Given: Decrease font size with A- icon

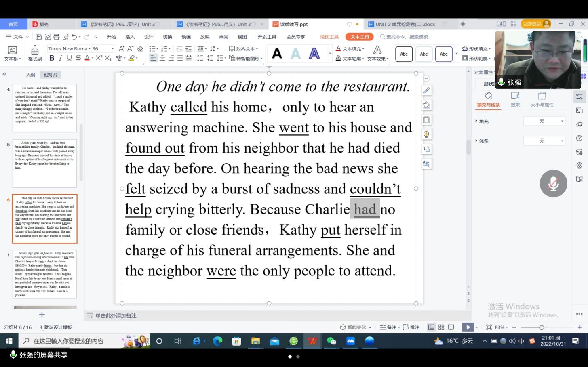Looking at the screenshot, I should (x=130, y=49).
